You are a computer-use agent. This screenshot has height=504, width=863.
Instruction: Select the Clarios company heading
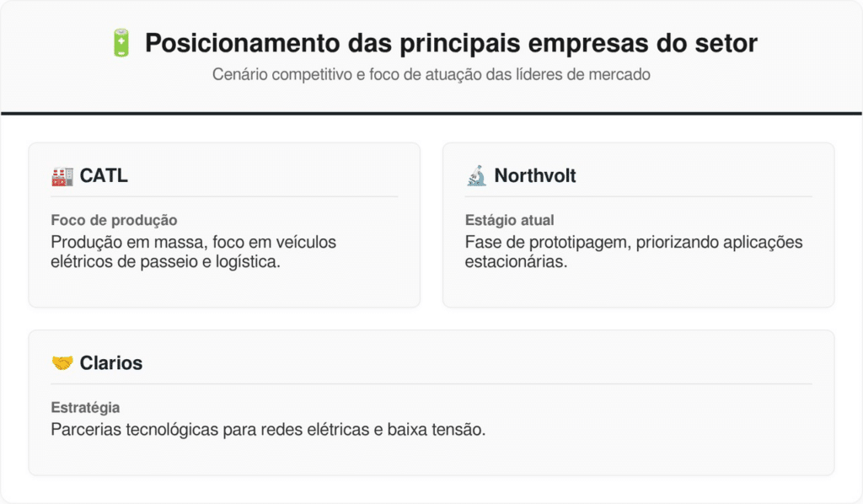tap(111, 363)
